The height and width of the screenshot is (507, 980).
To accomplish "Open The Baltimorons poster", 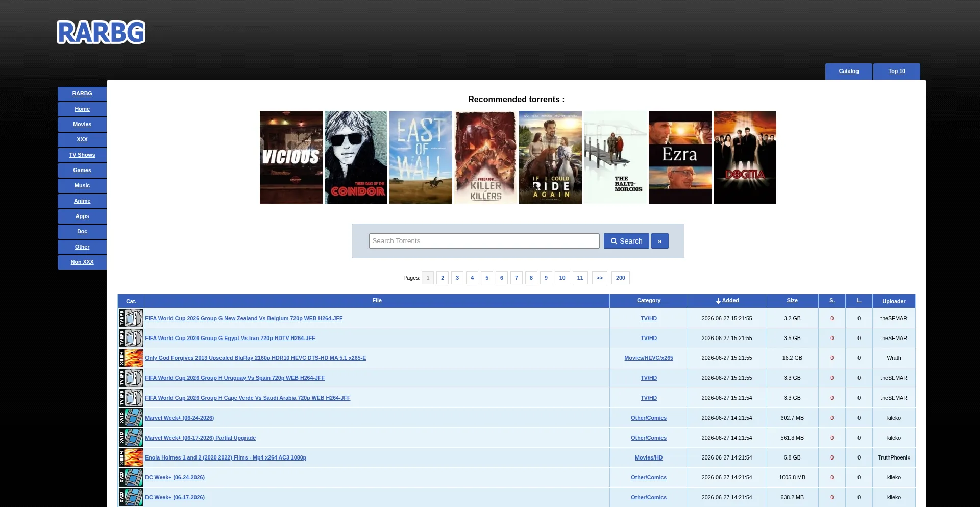I will [615, 157].
